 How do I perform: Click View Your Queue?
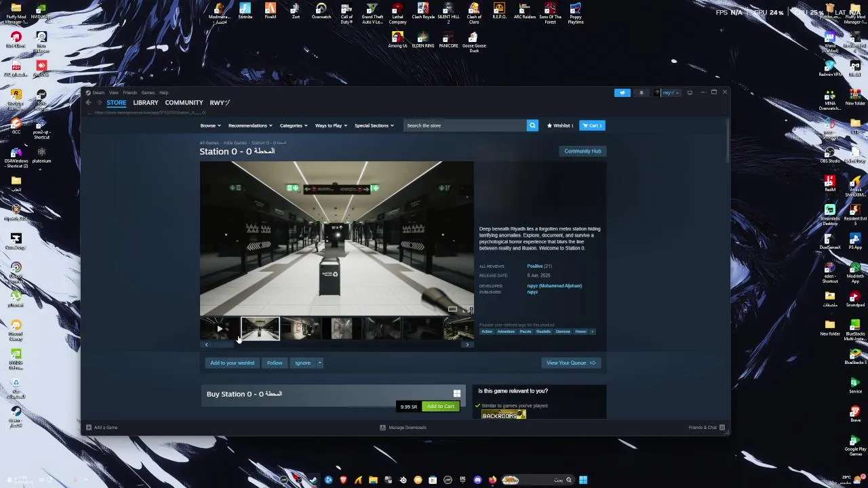coord(570,363)
